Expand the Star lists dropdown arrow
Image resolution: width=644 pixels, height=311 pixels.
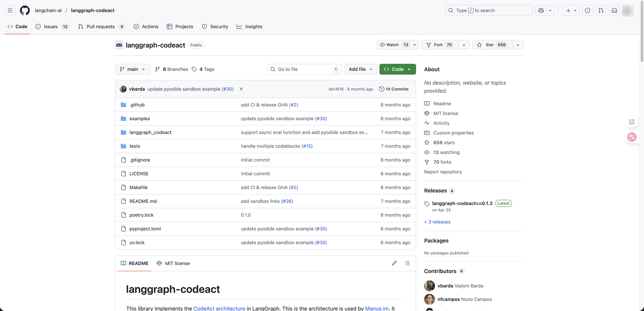pos(518,45)
